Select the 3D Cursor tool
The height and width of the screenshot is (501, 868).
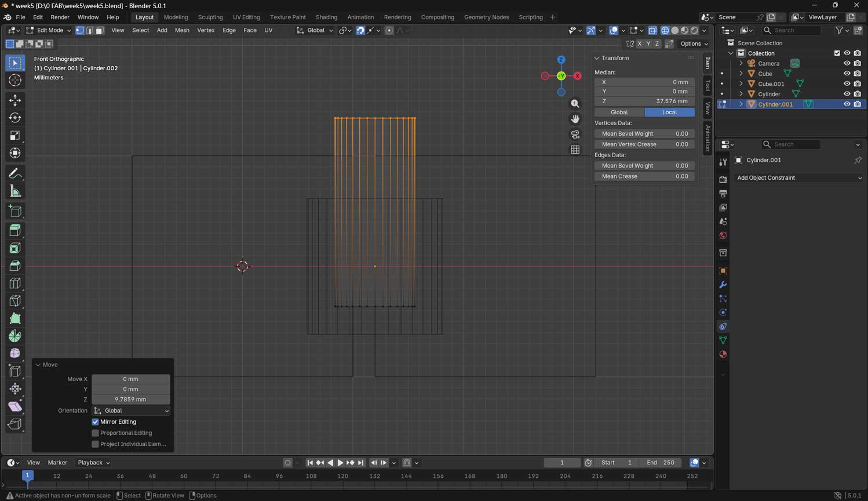pyautogui.click(x=15, y=80)
